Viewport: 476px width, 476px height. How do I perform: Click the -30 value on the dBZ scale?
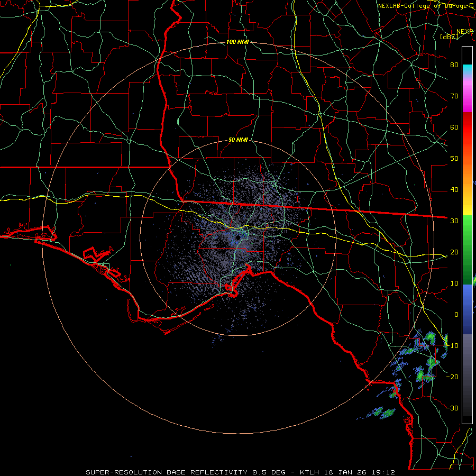(x=452, y=408)
